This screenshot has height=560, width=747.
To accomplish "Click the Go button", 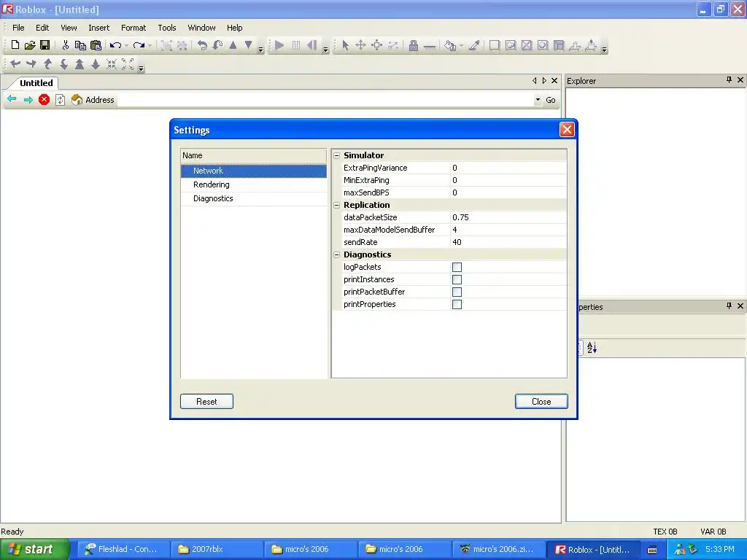I will [x=550, y=100].
